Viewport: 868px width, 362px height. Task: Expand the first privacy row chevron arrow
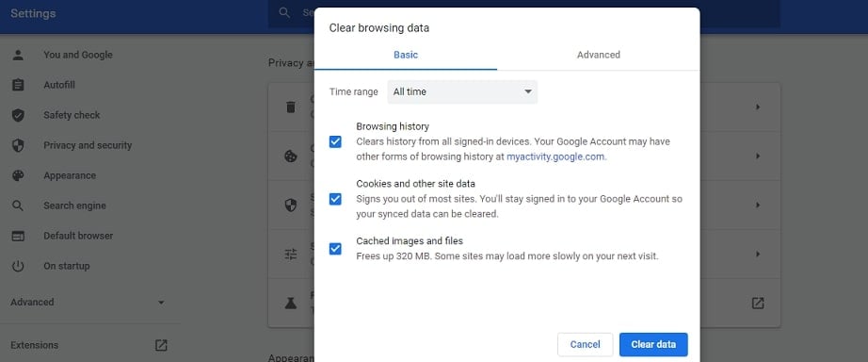[758, 107]
